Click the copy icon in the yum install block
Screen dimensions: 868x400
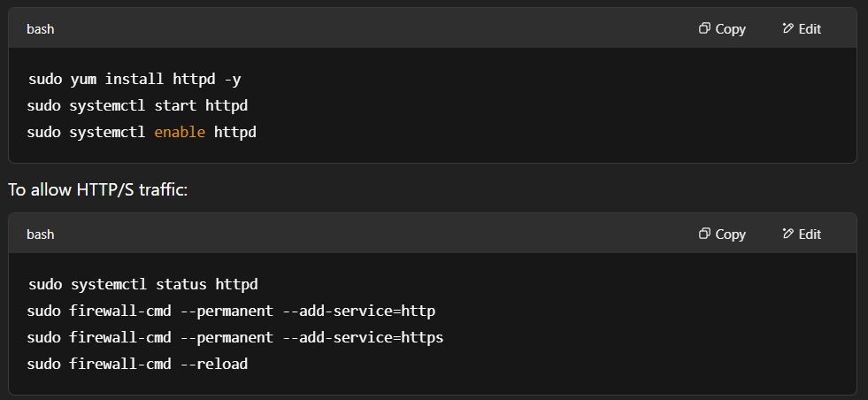tap(704, 28)
